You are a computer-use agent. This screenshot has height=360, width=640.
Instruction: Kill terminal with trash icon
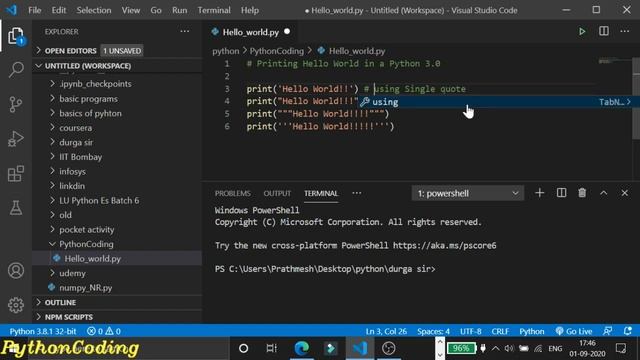click(582, 193)
